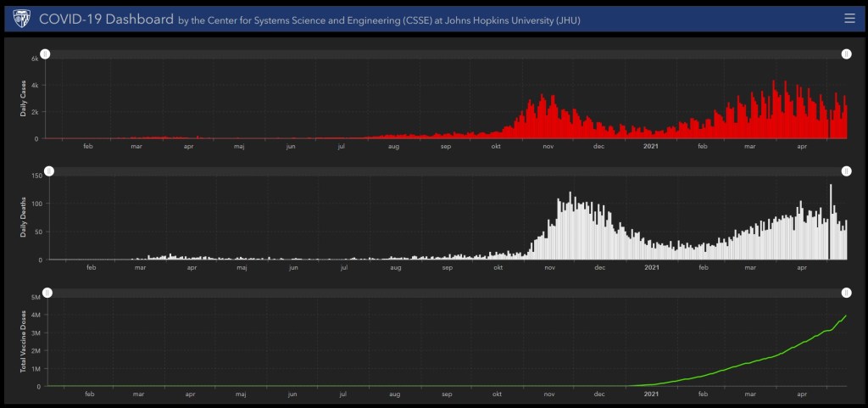This screenshot has width=868, height=408.
Task: Open the hamburger menu in header
Action: tap(849, 18)
